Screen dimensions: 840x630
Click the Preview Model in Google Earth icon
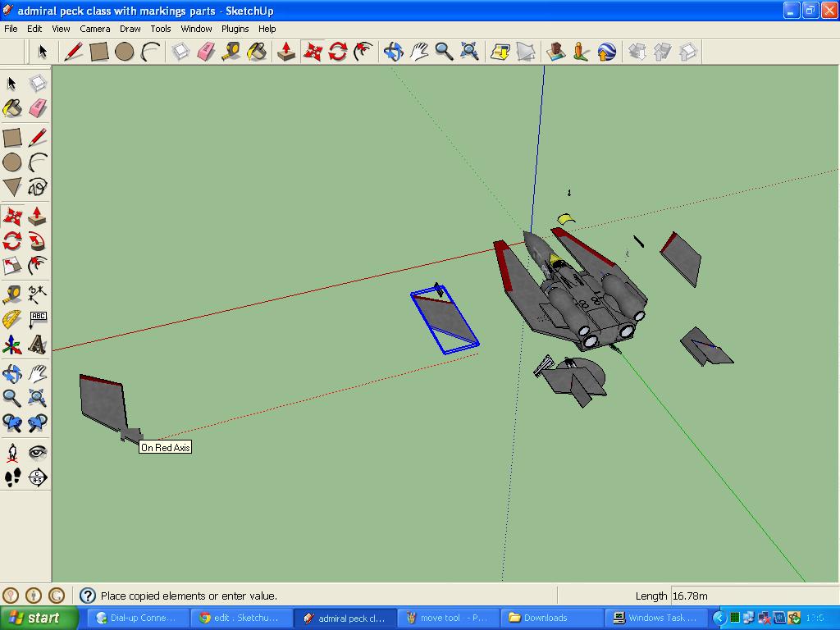607,52
